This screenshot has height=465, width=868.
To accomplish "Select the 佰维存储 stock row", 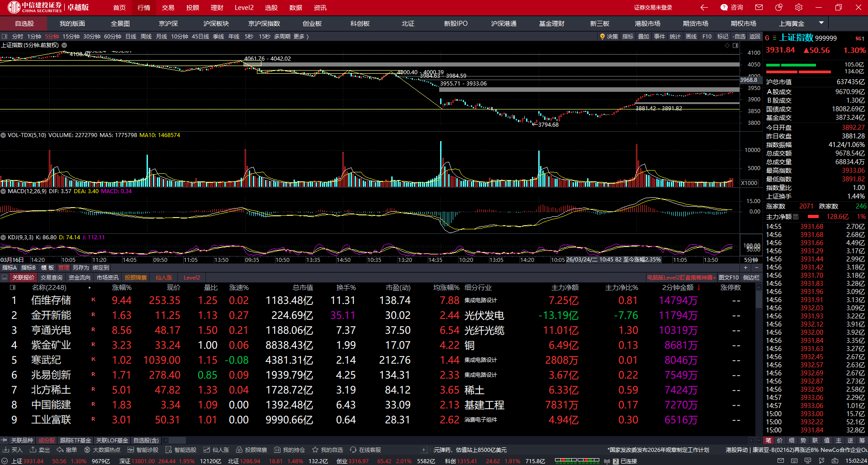I will coord(378,300).
